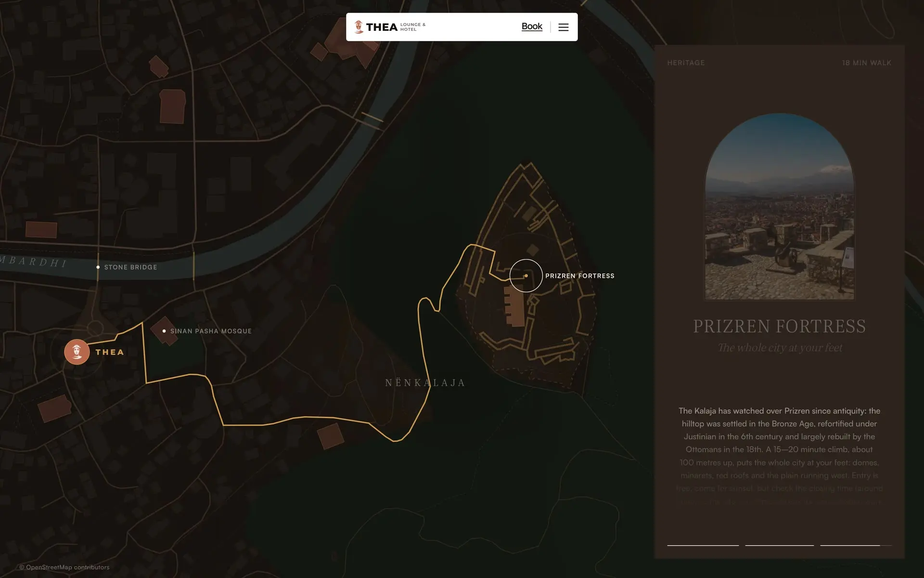Click the SINAN PASHA MOSQUE label
Screen dimensions: 924x578
211,331
